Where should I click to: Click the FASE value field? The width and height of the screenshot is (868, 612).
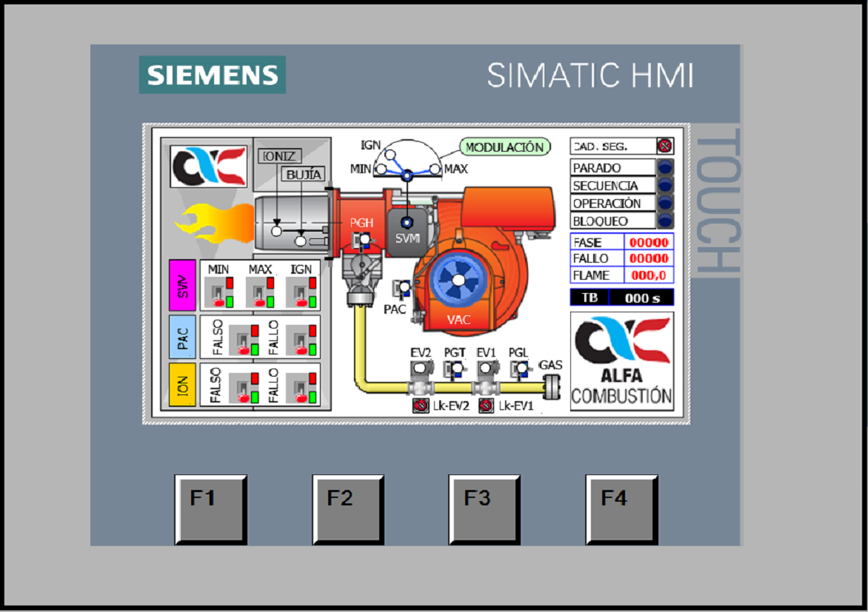649,243
